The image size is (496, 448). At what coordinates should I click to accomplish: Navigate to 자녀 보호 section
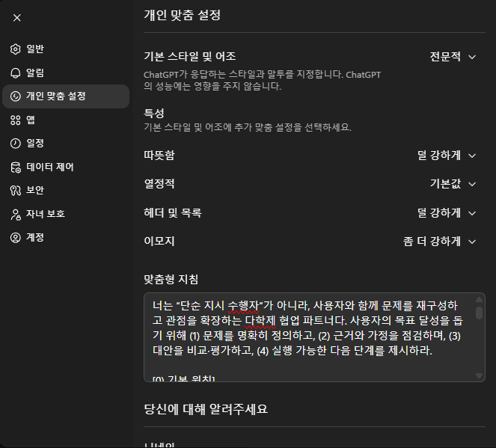(66, 215)
